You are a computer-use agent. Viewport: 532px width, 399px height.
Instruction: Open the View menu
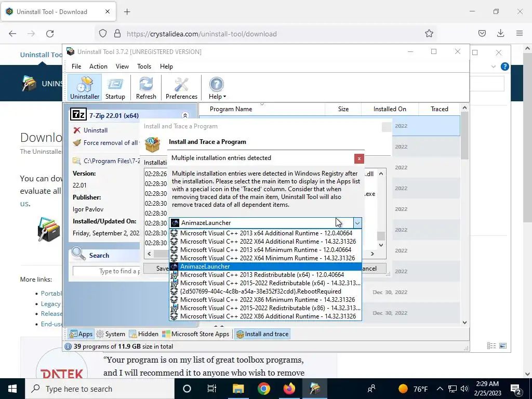[x=122, y=66]
